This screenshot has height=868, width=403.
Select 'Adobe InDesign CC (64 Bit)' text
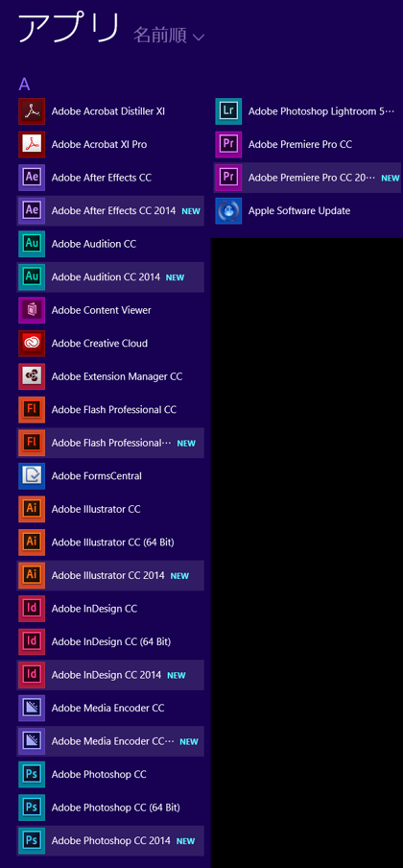111,642
